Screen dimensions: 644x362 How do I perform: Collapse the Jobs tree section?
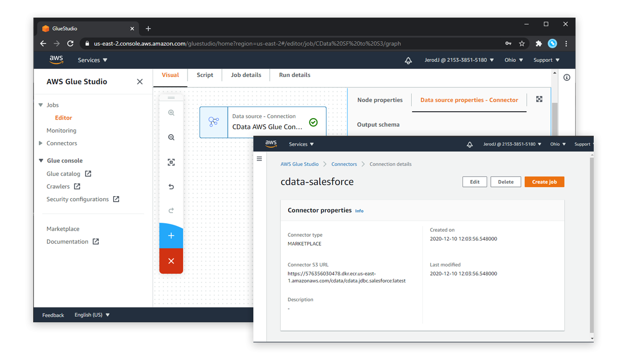click(41, 105)
